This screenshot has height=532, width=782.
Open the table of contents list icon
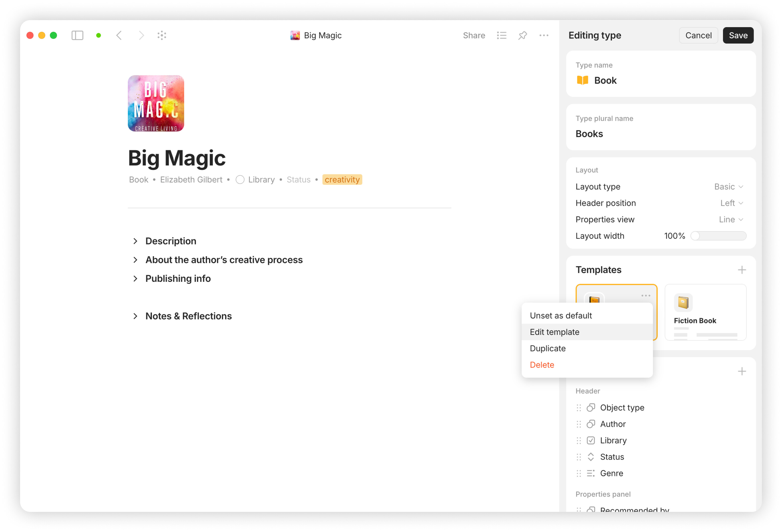click(501, 35)
